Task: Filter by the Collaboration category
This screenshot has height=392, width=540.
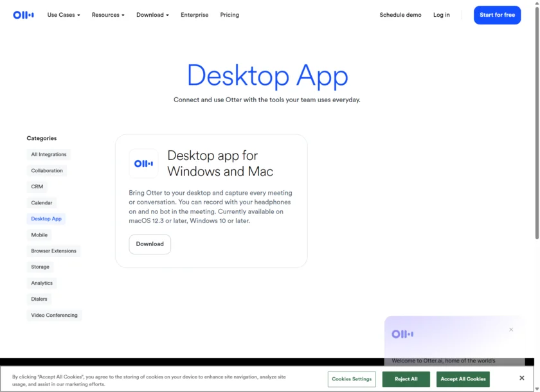Action: (46, 170)
